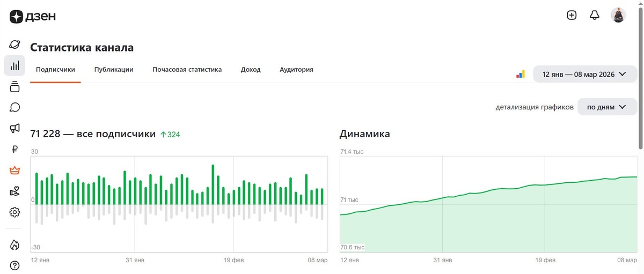The image size is (644, 274).
Task: Click the Статистика канала title
Action: click(82, 48)
